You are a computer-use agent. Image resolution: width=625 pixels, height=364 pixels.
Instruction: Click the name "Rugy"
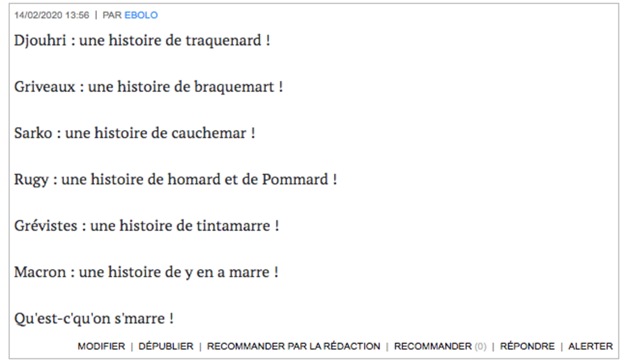[x=31, y=179]
